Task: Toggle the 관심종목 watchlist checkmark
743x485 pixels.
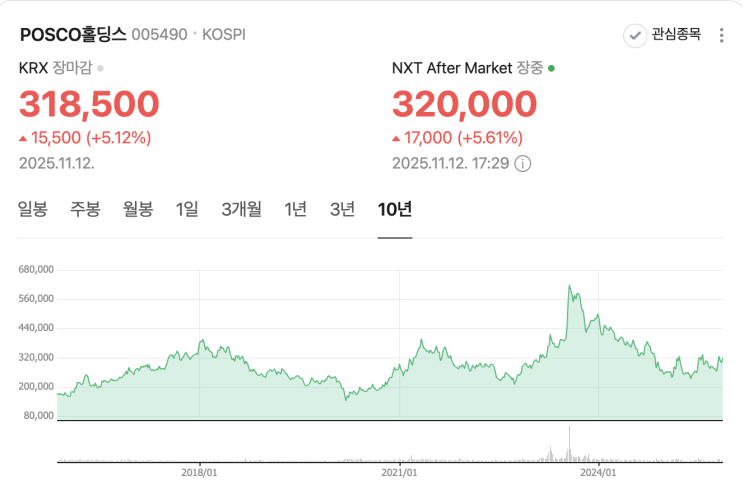Action: pyautogui.click(x=635, y=36)
